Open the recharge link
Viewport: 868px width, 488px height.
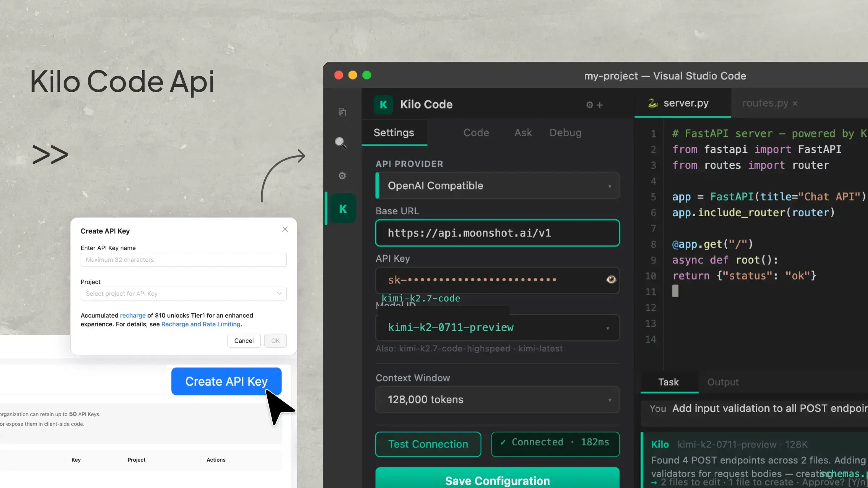point(133,315)
